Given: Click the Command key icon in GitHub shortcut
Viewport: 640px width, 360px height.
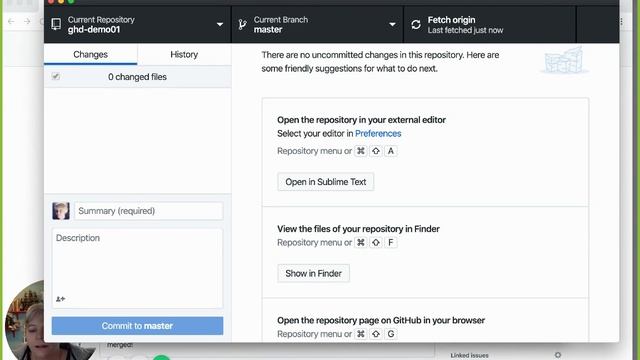Looking at the screenshot, I should pyautogui.click(x=361, y=334).
